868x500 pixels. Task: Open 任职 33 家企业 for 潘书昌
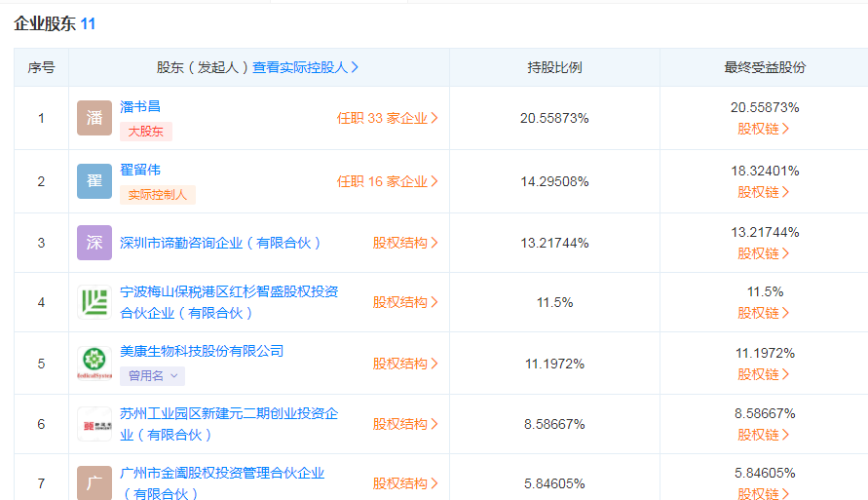coord(387,118)
